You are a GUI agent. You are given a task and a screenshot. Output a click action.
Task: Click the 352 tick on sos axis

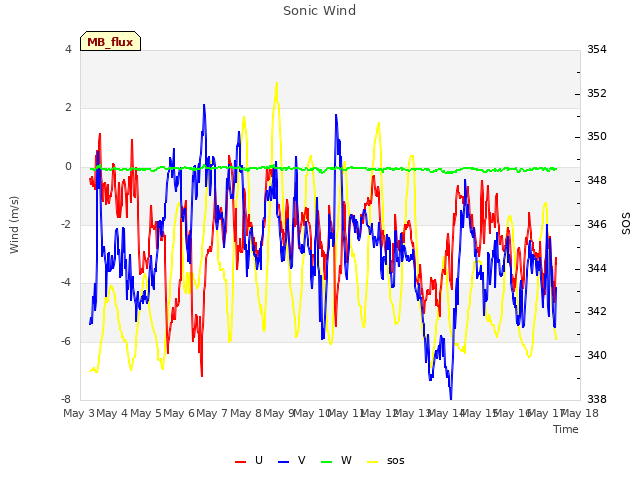(x=597, y=93)
